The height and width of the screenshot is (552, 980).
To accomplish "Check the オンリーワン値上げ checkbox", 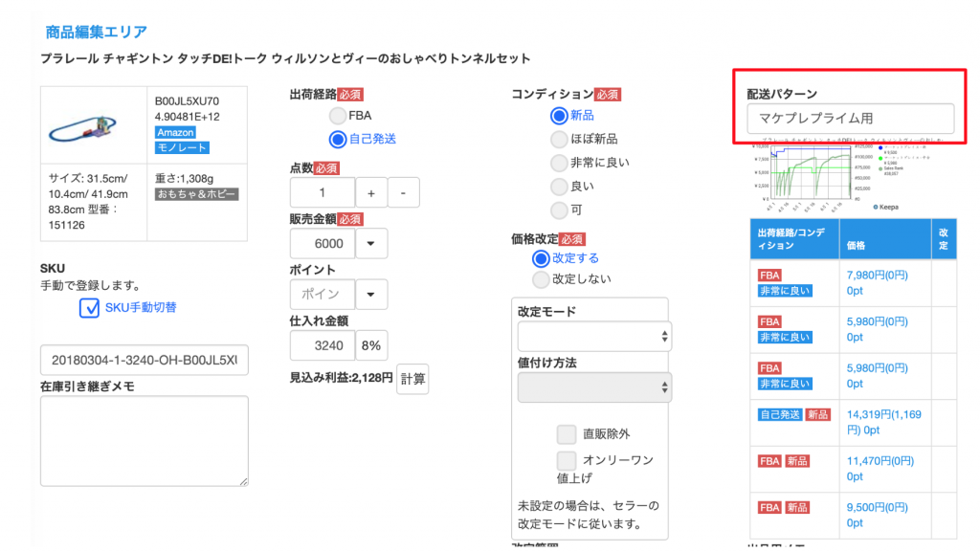I will coord(567,460).
